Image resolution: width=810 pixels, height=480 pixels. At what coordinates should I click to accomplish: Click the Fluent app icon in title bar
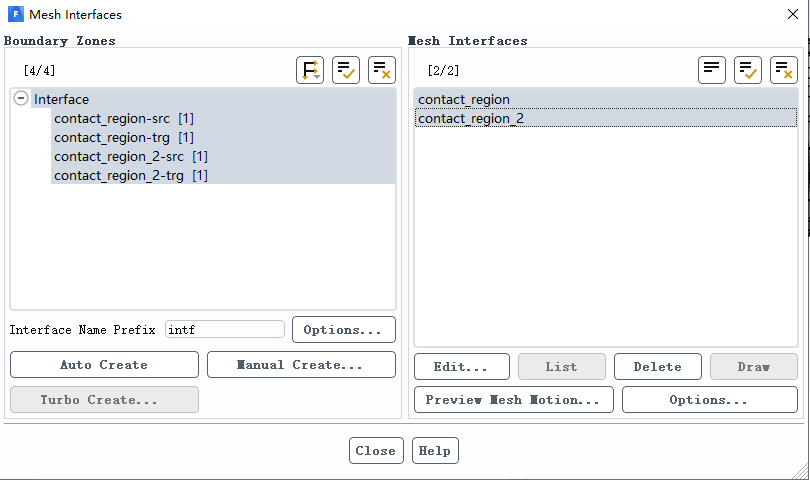pyautogui.click(x=15, y=15)
